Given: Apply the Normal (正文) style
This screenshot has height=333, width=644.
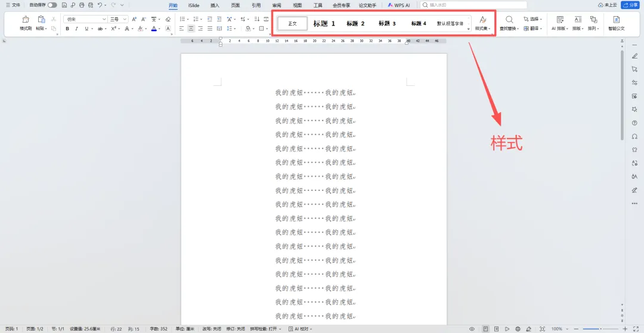Looking at the screenshot, I should (x=292, y=23).
